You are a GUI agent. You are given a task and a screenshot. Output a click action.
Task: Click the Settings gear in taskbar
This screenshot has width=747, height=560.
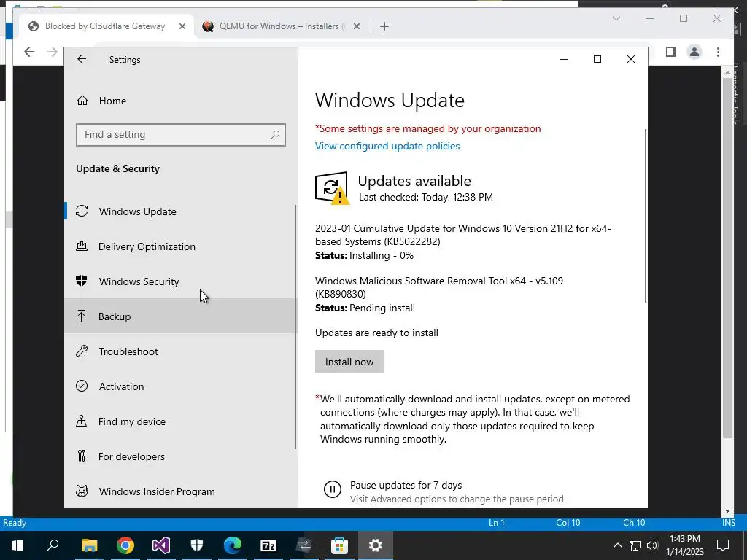click(376, 545)
